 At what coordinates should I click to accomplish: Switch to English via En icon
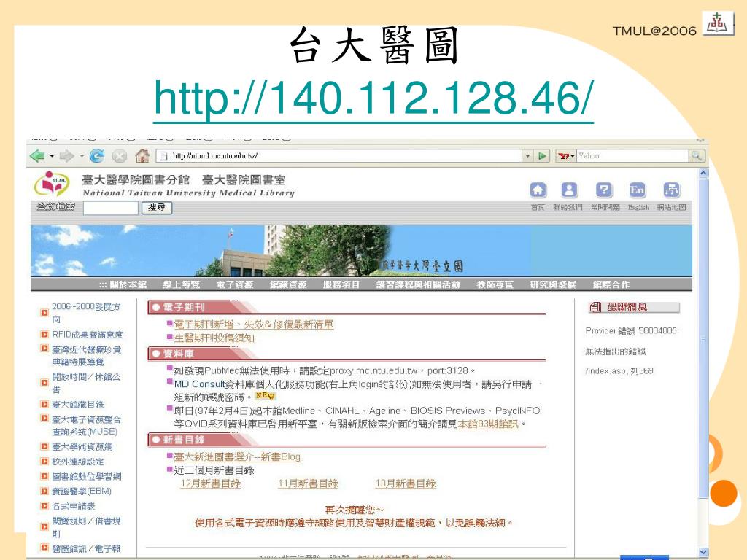click(637, 190)
